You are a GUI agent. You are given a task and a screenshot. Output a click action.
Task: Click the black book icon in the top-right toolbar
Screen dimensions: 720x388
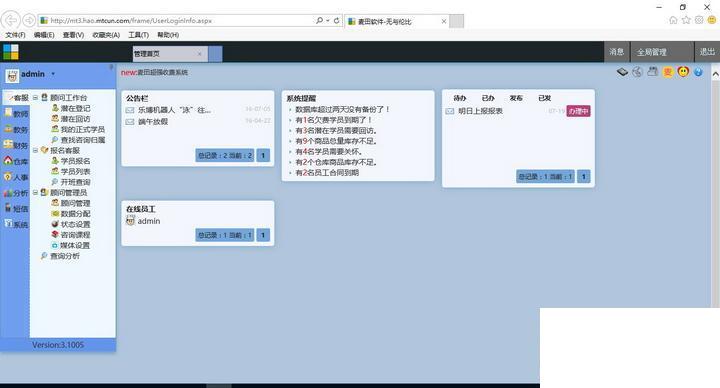point(622,72)
